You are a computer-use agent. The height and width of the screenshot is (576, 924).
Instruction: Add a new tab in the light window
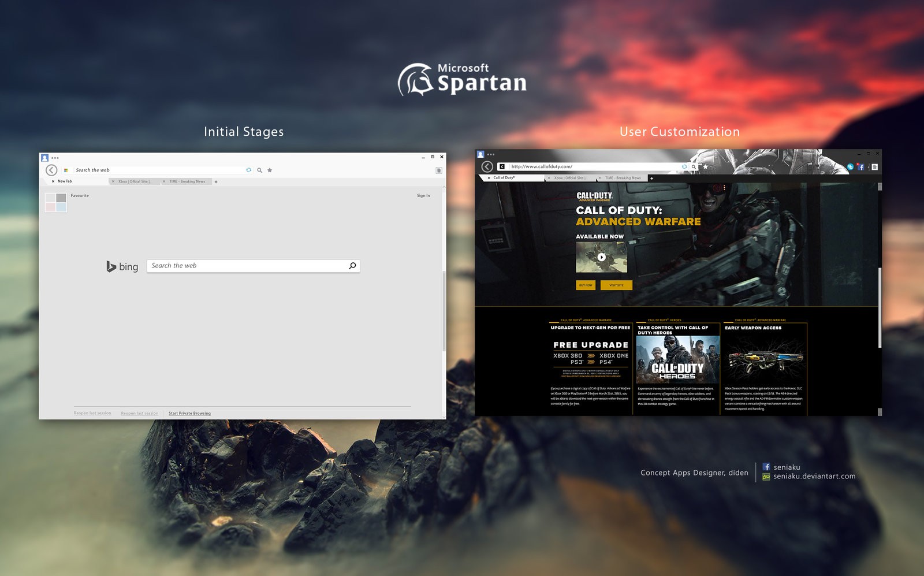coord(216,182)
